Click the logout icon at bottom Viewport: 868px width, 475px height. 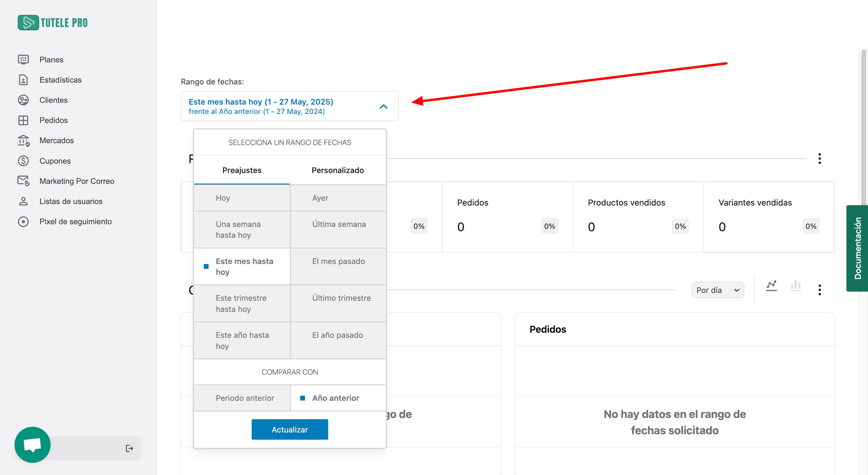click(129, 448)
